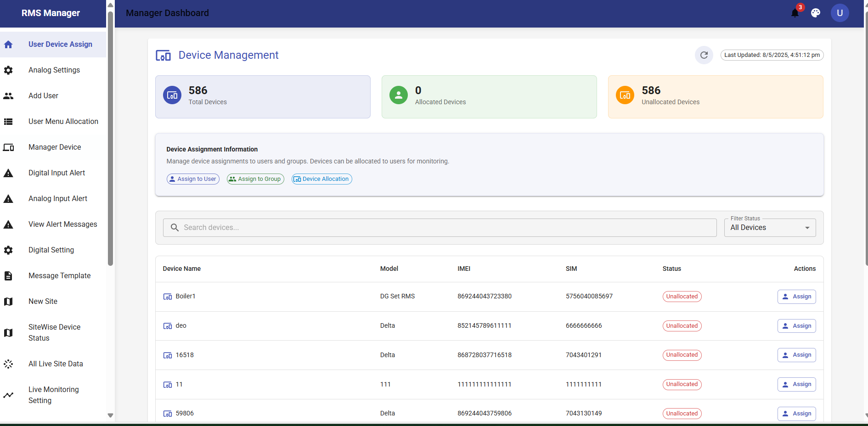Click the Device Name column header

(182, 269)
